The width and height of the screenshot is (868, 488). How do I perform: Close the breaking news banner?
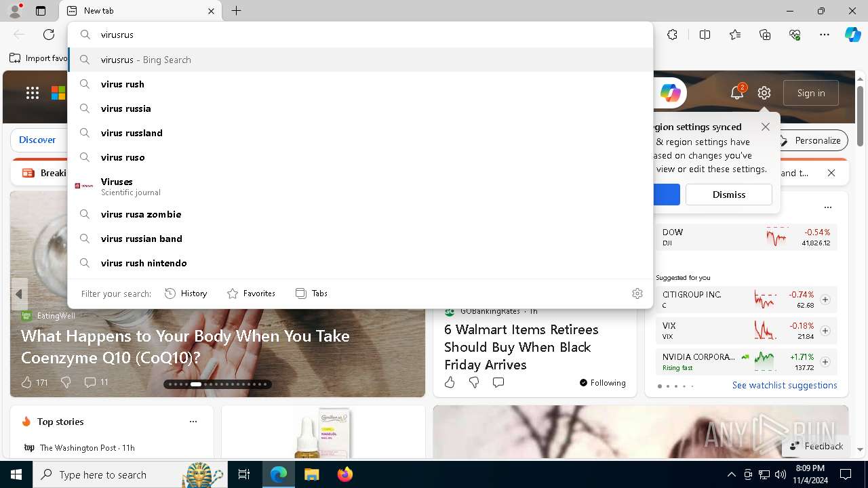831,173
